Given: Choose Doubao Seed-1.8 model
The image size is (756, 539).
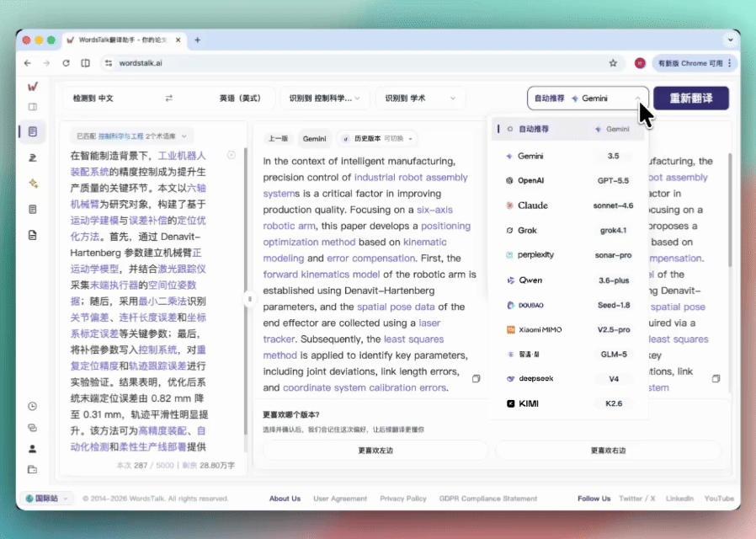Looking at the screenshot, I should [x=567, y=305].
